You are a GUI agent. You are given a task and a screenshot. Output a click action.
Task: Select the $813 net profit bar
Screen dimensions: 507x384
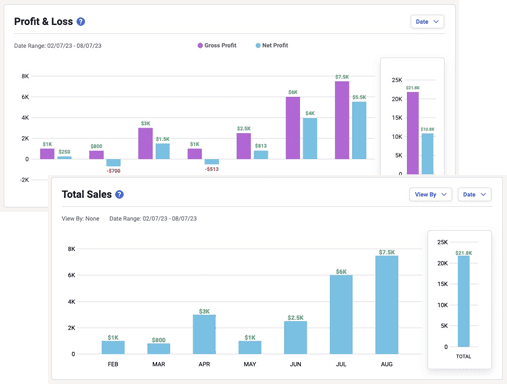(261, 155)
